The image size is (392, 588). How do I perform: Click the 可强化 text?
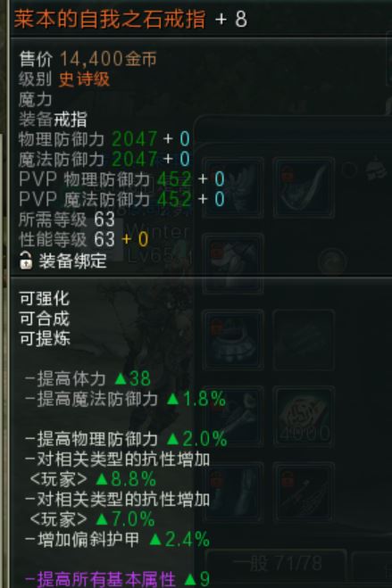[x=45, y=299]
